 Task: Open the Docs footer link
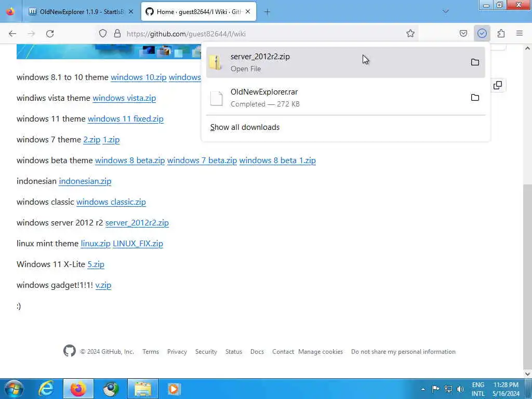(x=257, y=352)
